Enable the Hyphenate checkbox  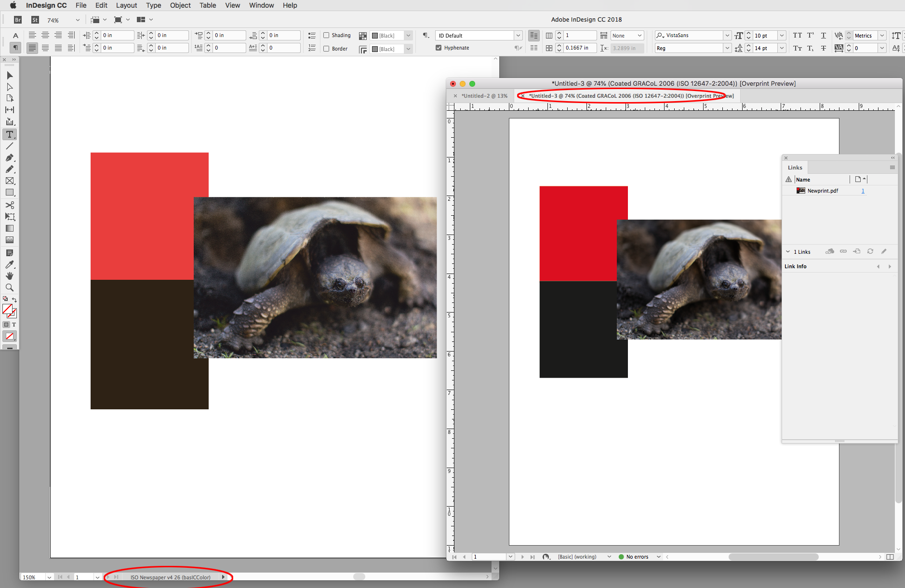(x=439, y=48)
